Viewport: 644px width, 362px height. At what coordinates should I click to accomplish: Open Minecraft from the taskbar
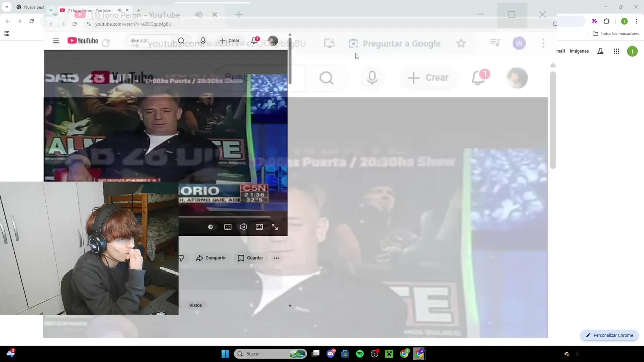[x=389, y=354]
